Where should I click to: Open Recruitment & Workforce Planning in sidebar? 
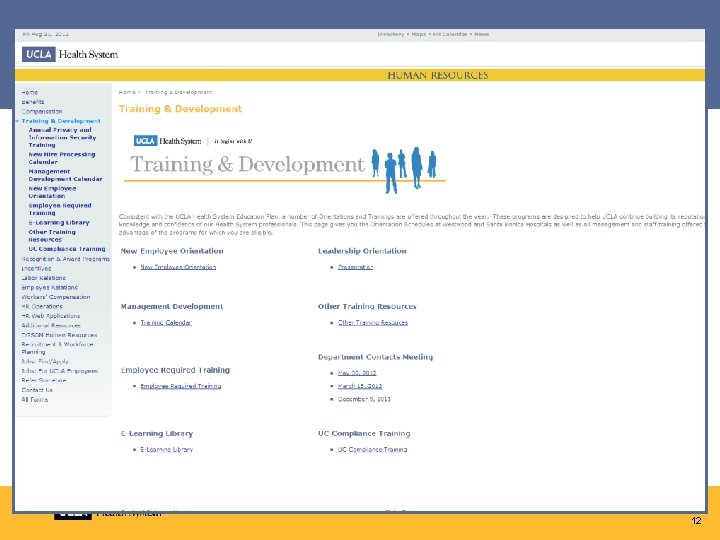(57, 348)
